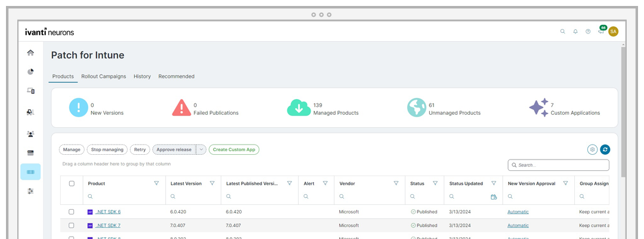
Task: Click the Retry button
Action: [x=140, y=150]
